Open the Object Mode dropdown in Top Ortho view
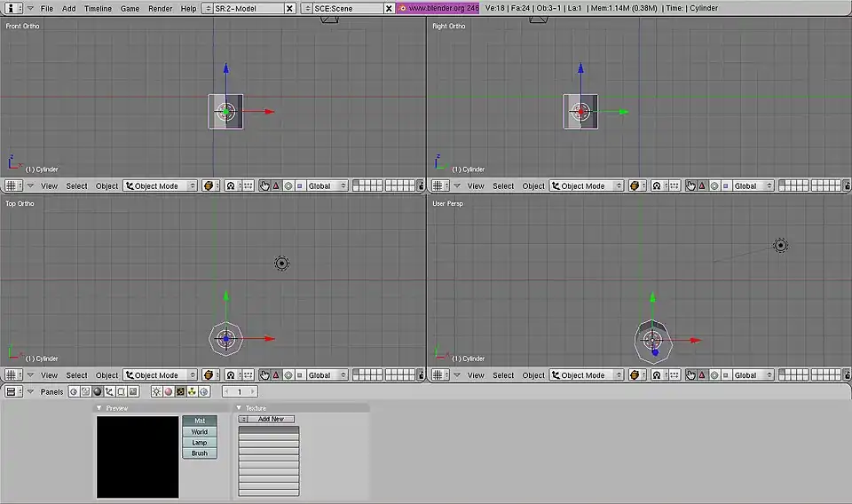 (161, 375)
